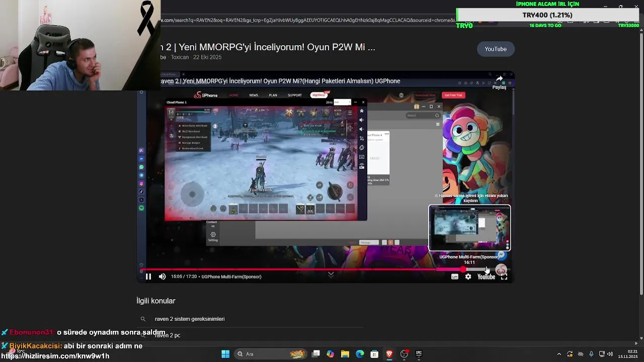The width and height of the screenshot is (644, 362).
Task: Open OBS Studio from the taskbar
Action: point(404,354)
